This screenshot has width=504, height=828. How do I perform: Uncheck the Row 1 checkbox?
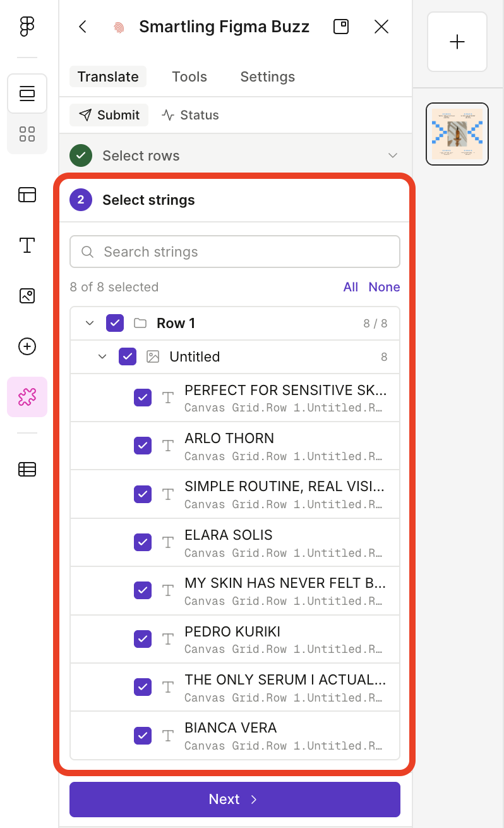pos(115,323)
